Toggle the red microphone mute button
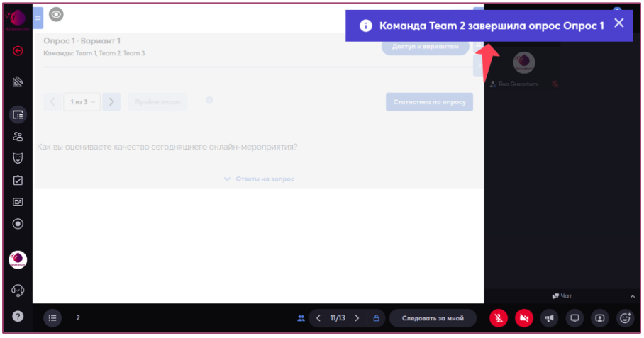 [x=499, y=318]
